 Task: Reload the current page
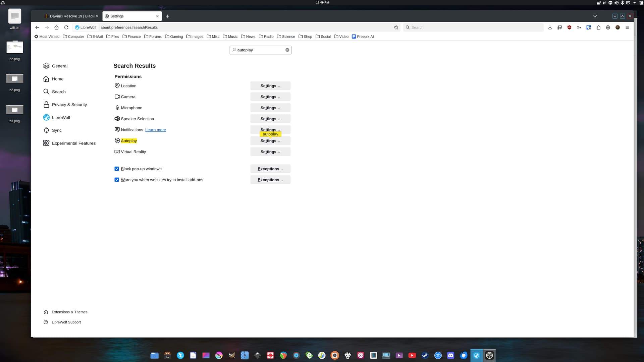[x=66, y=27]
